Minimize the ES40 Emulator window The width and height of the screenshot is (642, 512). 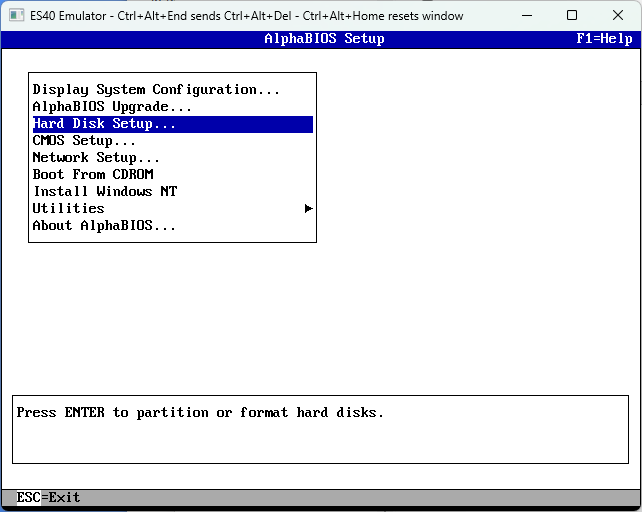(x=527, y=16)
